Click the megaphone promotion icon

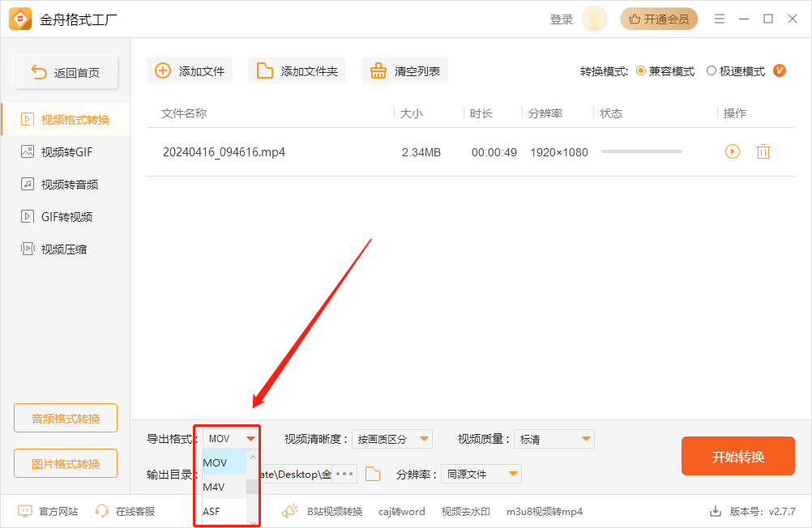(290, 511)
